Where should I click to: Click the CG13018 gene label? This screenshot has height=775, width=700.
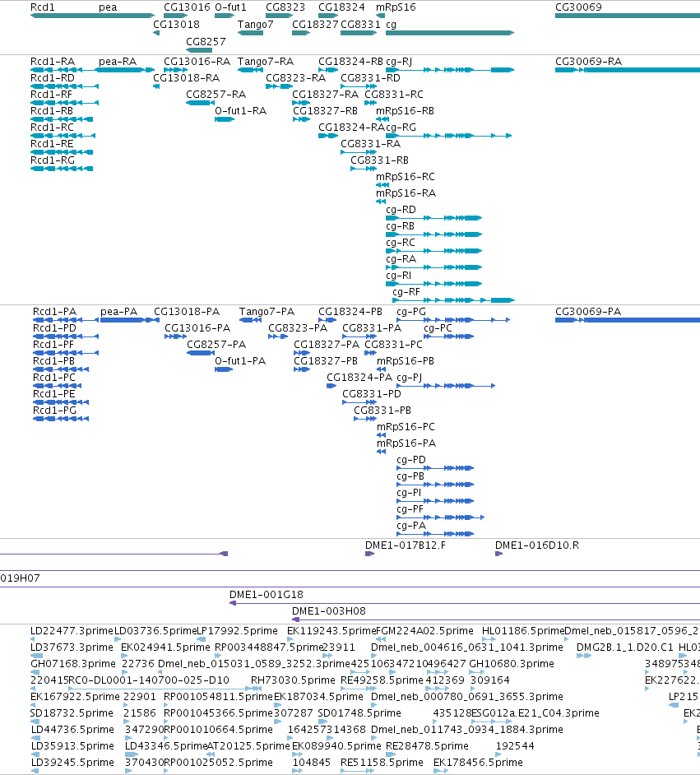pyautogui.click(x=176, y=24)
